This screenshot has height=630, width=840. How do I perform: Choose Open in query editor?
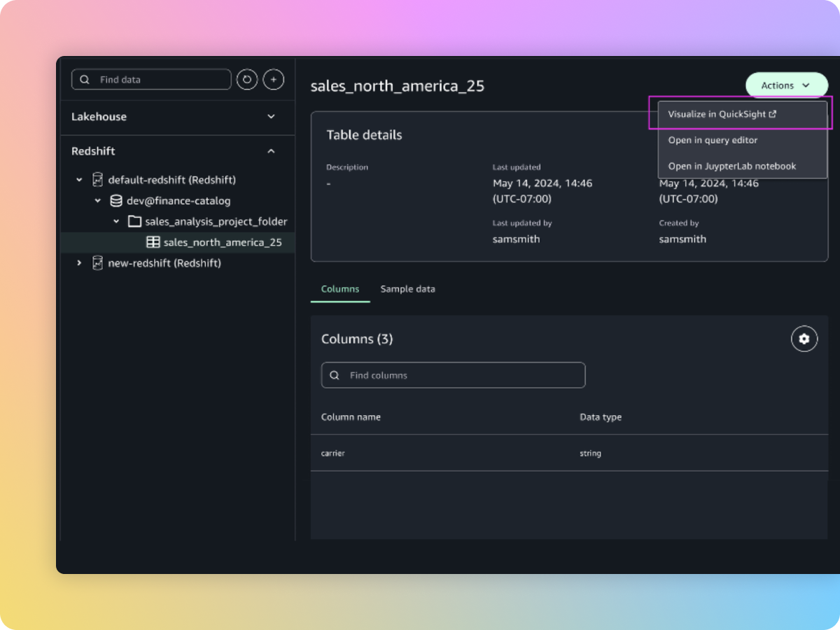[x=713, y=140]
